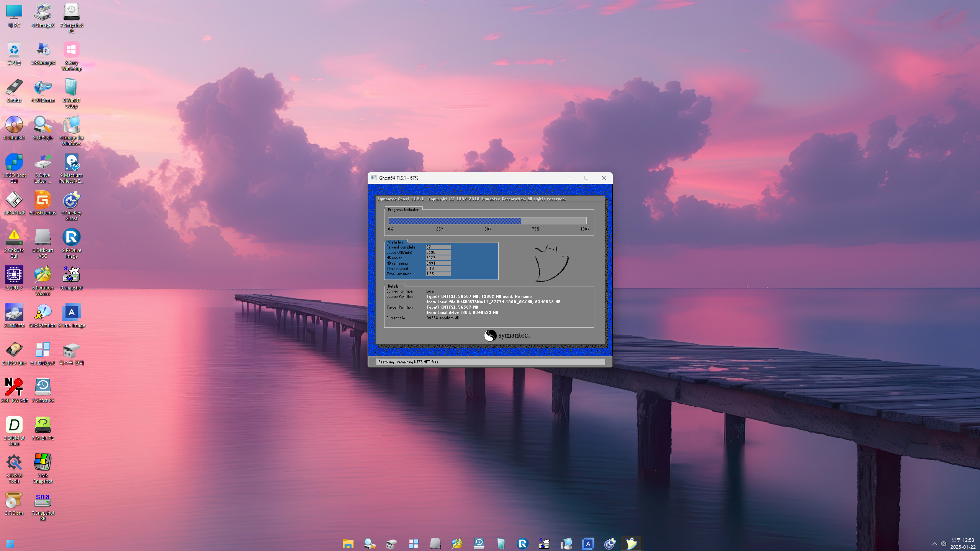Select the NT PW Edit icon
The height and width of the screenshot is (551, 980).
click(x=14, y=387)
